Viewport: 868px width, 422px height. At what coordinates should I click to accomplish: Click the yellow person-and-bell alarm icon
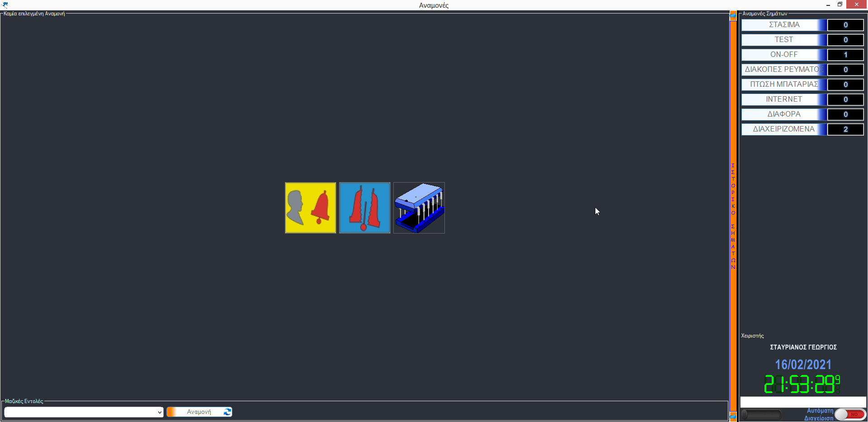311,208
